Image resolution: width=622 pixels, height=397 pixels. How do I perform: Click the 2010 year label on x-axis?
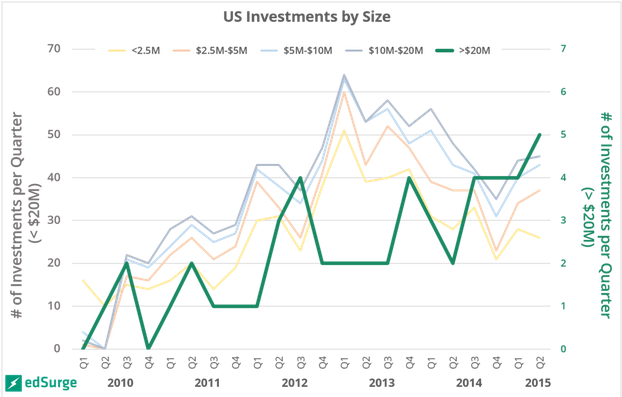pyautogui.click(x=121, y=383)
